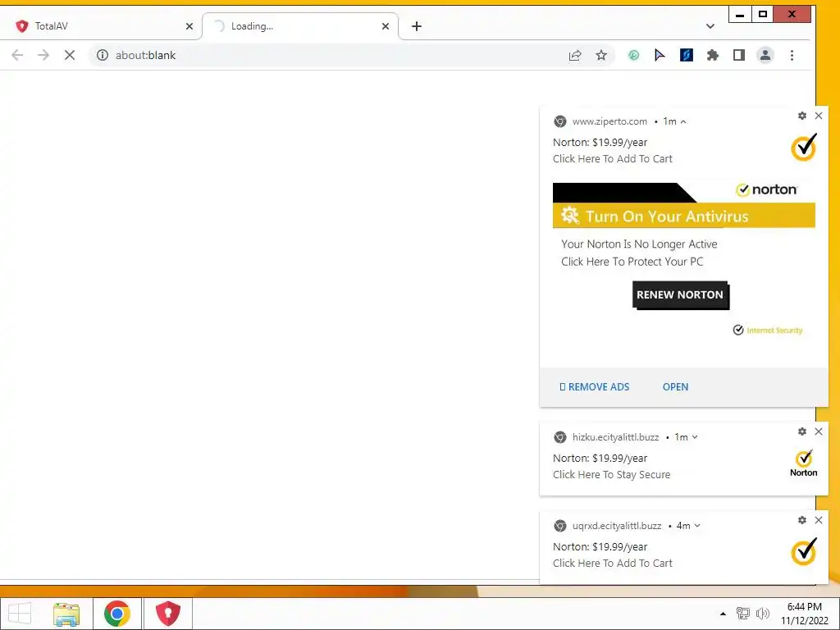The image size is (840, 630).
Task: Open the tab search chevron
Action: pyautogui.click(x=710, y=26)
